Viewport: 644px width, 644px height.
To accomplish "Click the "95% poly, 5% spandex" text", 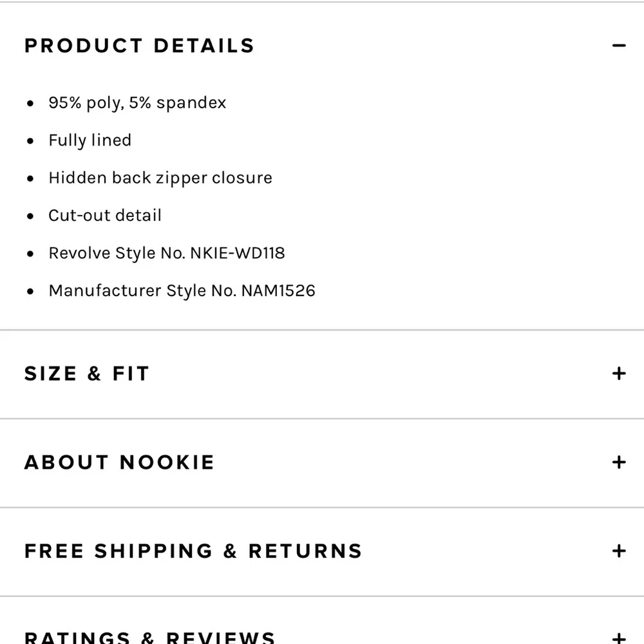I will 137,103.
